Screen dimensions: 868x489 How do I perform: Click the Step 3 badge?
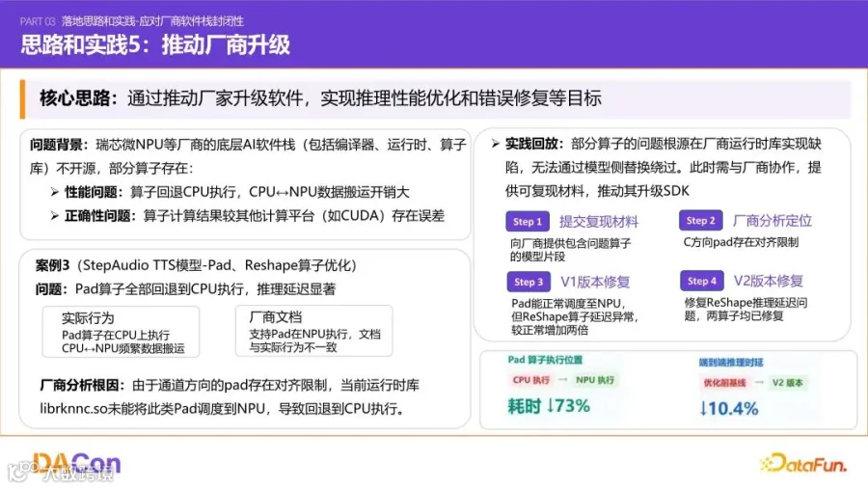[529, 282]
